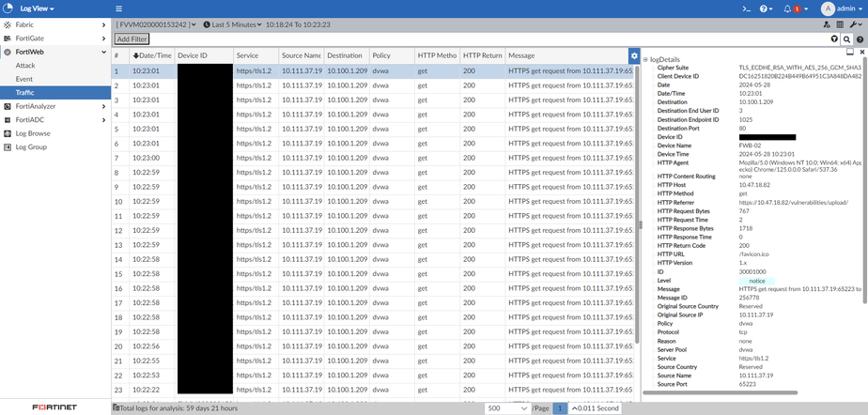Select the FortiADC menu item

pos(55,120)
